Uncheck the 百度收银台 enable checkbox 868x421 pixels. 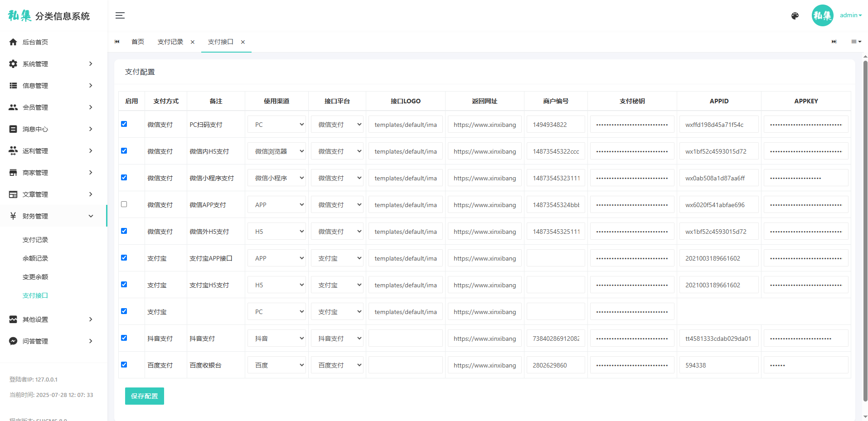124,365
